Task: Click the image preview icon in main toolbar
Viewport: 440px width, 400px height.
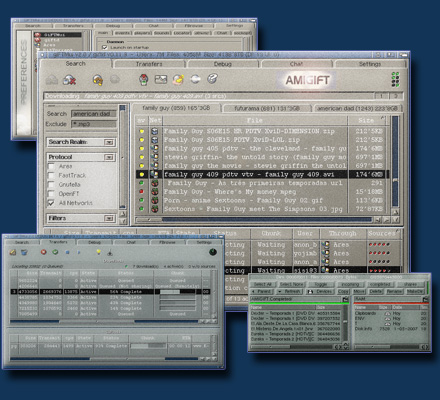Action: click(161, 79)
